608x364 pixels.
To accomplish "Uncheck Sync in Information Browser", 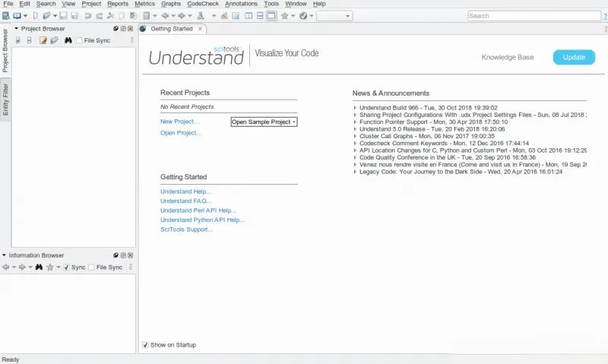I will click(x=66, y=267).
